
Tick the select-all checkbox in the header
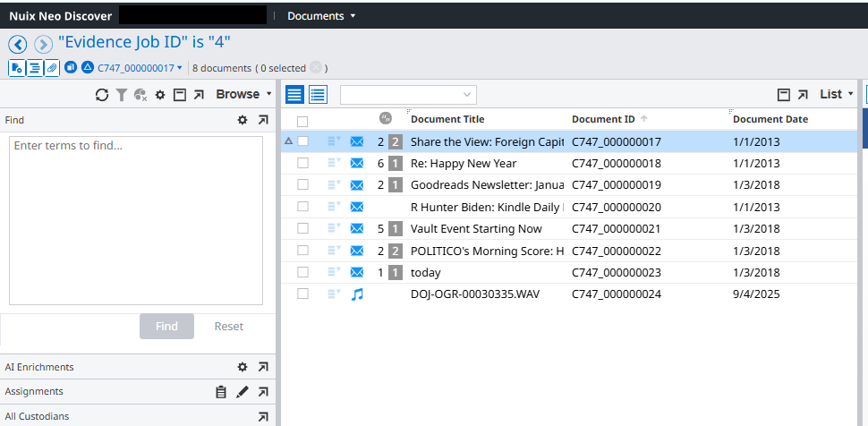[x=302, y=122]
